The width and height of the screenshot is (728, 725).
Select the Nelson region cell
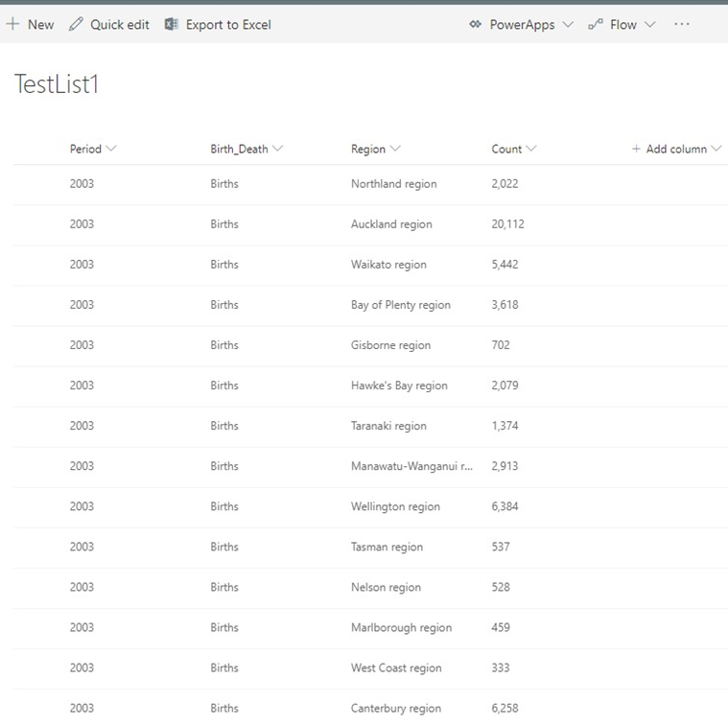[x=386, y=588]
